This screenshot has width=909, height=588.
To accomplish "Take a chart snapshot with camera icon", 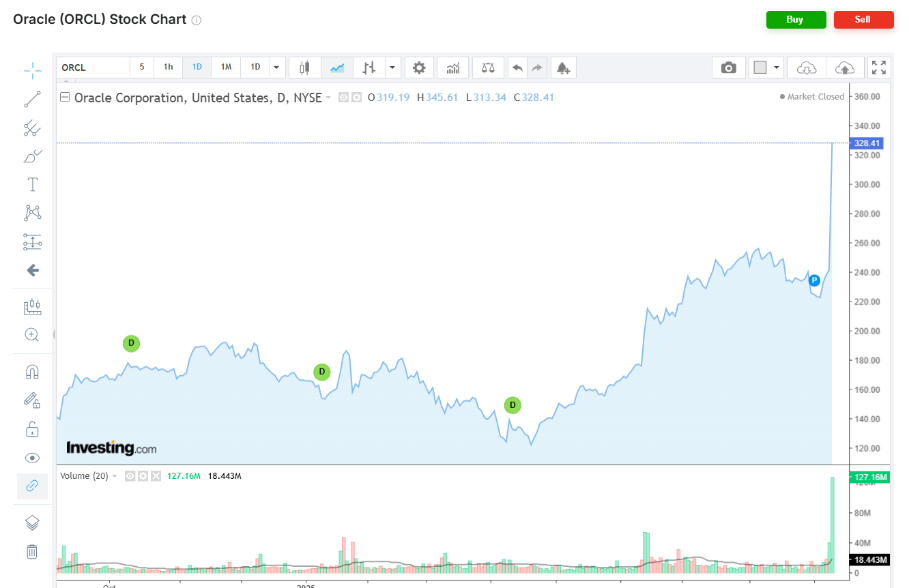I will click(729, 68).
